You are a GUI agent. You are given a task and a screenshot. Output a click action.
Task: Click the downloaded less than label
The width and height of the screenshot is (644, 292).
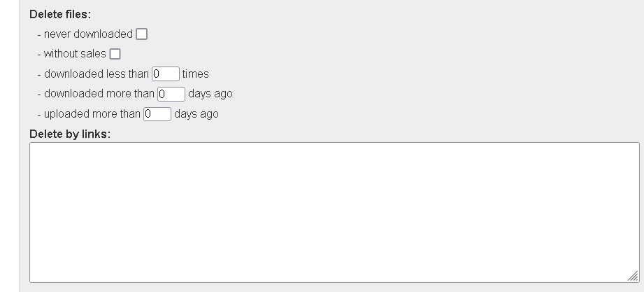96,74
